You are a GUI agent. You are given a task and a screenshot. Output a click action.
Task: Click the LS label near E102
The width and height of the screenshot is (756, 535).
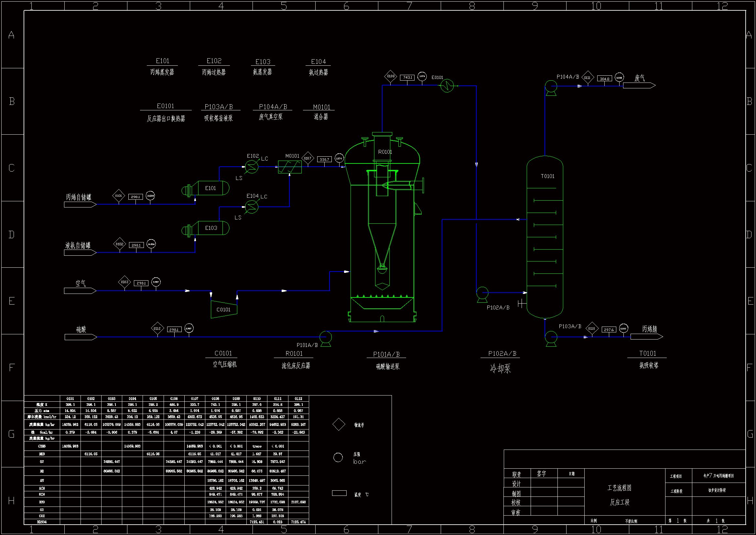pos(239,178)
